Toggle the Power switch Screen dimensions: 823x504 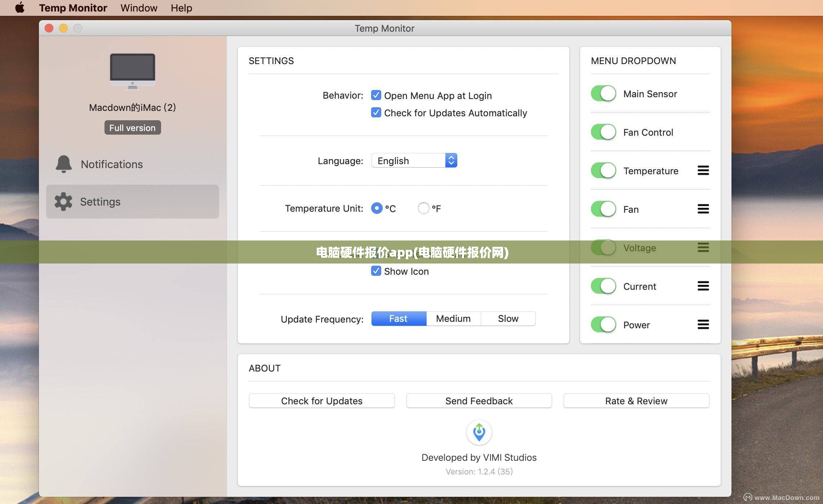point(604,325)
